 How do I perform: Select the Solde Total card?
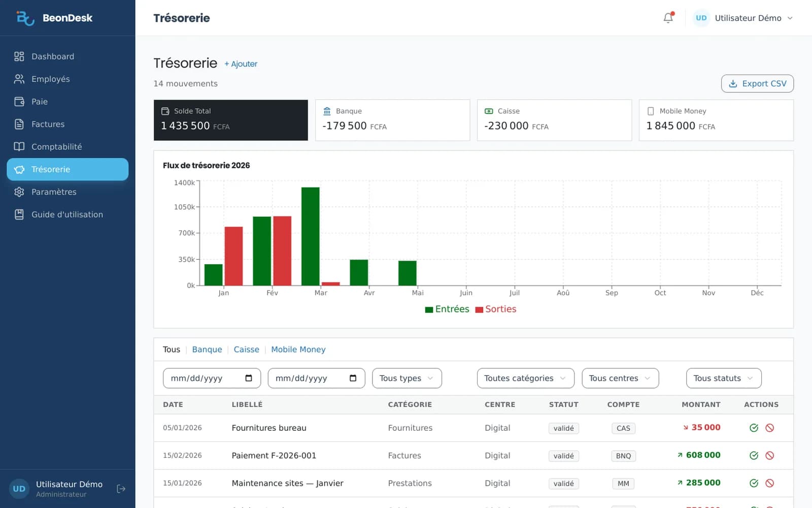(x=231, y=120)
